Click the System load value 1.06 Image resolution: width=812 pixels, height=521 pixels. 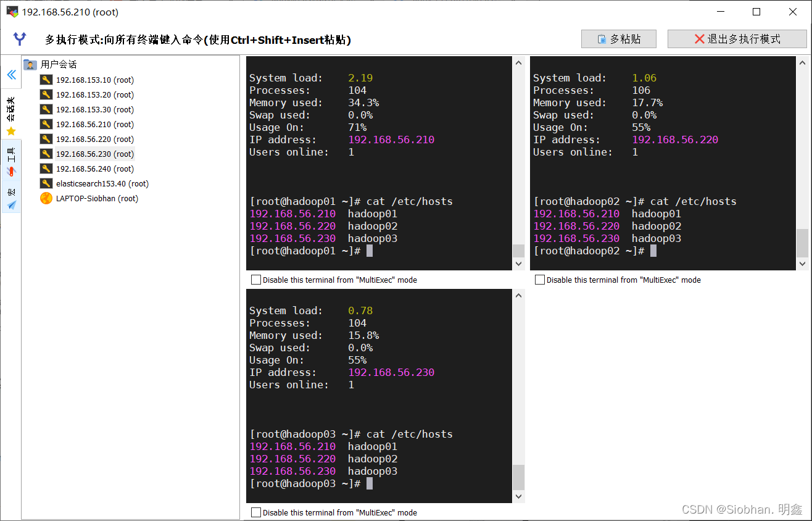pos(644,78)
